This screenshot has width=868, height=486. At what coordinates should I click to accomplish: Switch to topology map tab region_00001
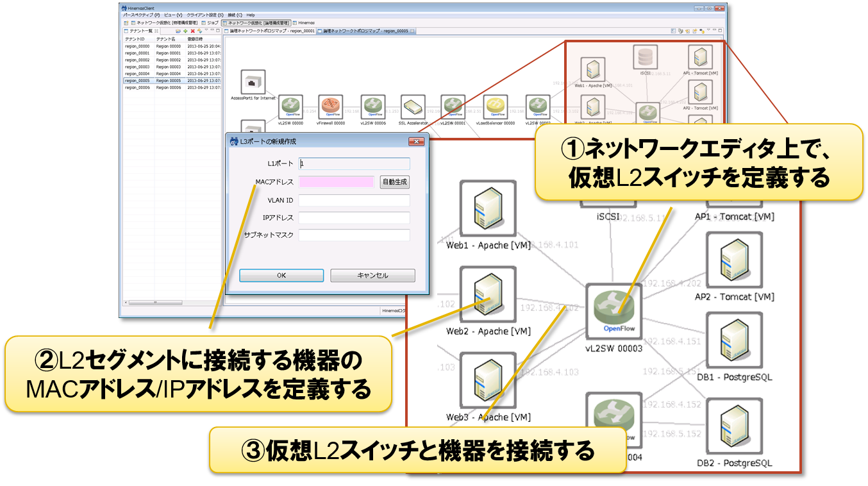point(270,31)
